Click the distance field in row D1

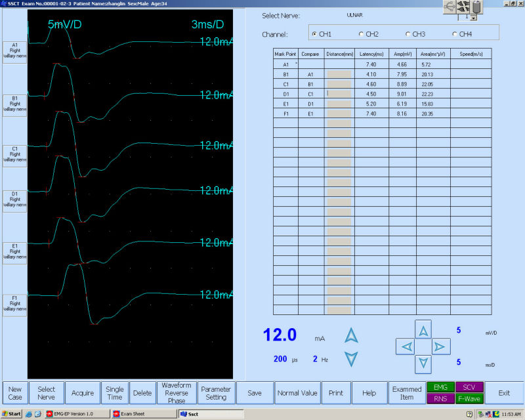click(339, 94)
